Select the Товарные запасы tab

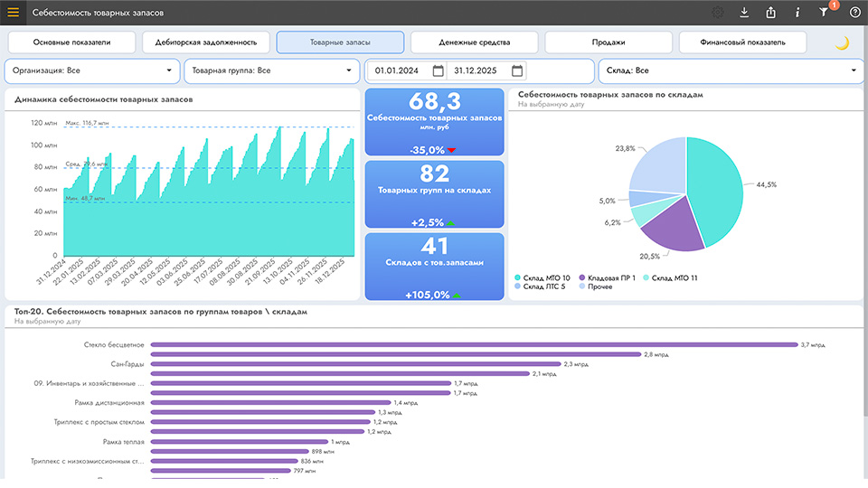(x=340, y=42)
